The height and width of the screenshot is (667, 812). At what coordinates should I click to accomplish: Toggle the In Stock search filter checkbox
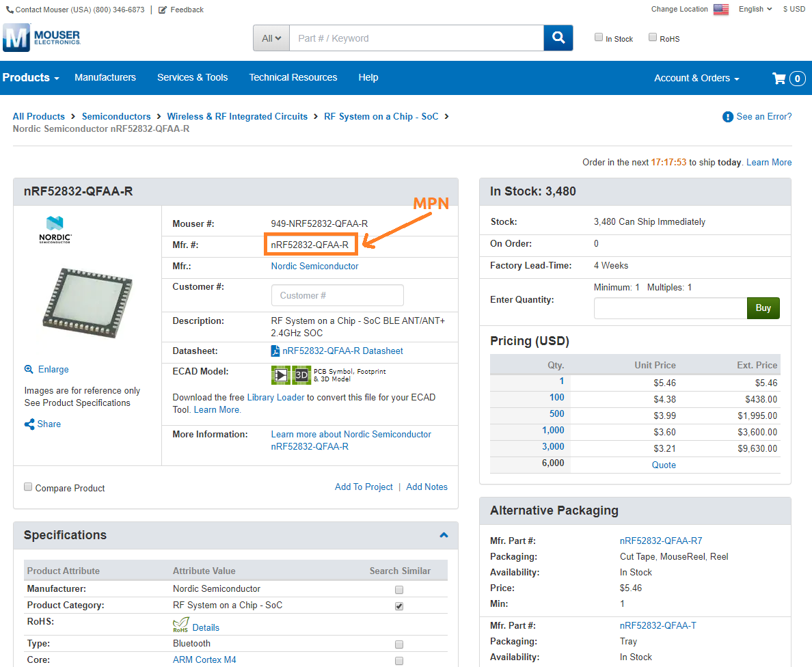pos(599,38)
